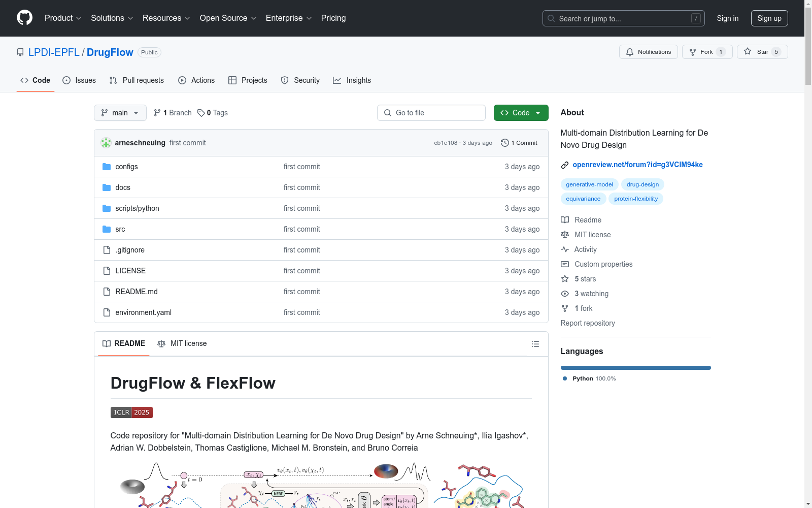Click the Report repository link
Viewport: 812px width, 508px height.
[588, 323]
